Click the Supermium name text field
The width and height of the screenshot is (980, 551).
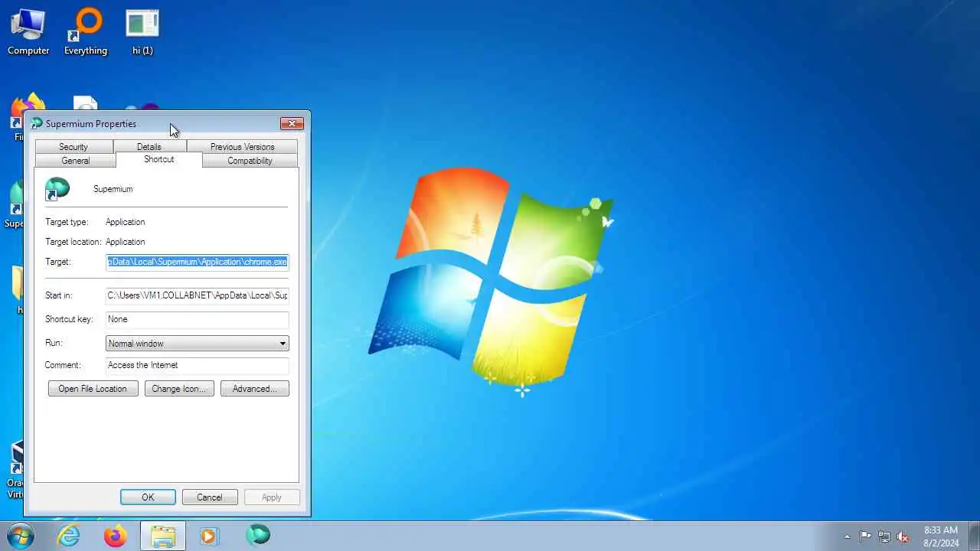tap(113, 189)
